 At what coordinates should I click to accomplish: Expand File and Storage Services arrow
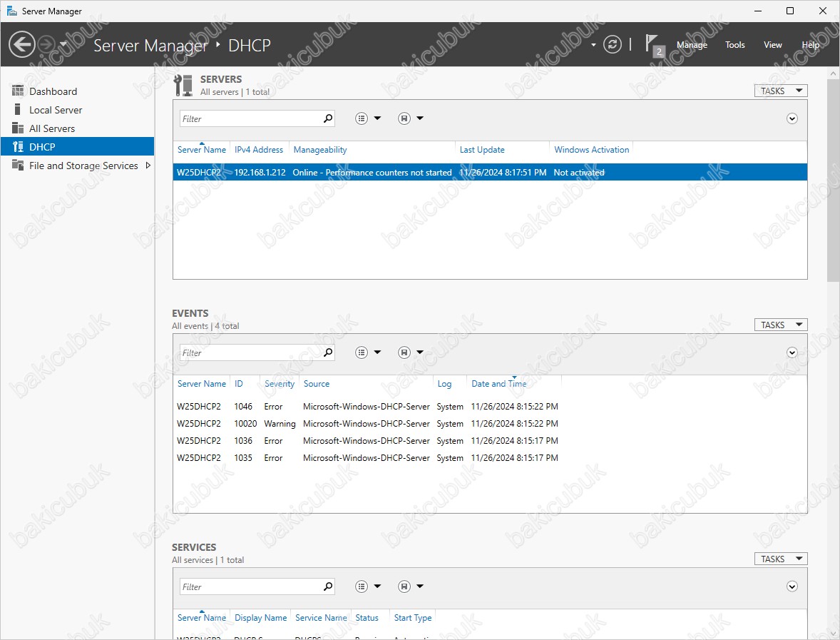click(x=148, y=166)
